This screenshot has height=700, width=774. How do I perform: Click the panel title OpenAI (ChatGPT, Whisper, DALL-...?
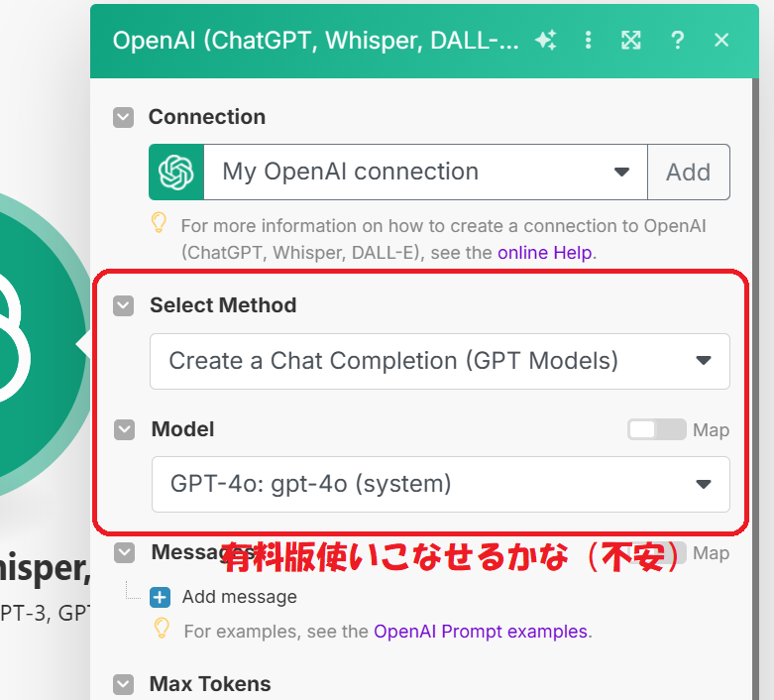(x=315, y=40)
